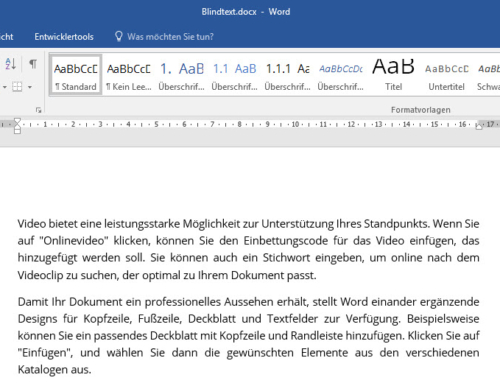Toggle the pilcrow show formatting marks button

(x=33, y=63)
